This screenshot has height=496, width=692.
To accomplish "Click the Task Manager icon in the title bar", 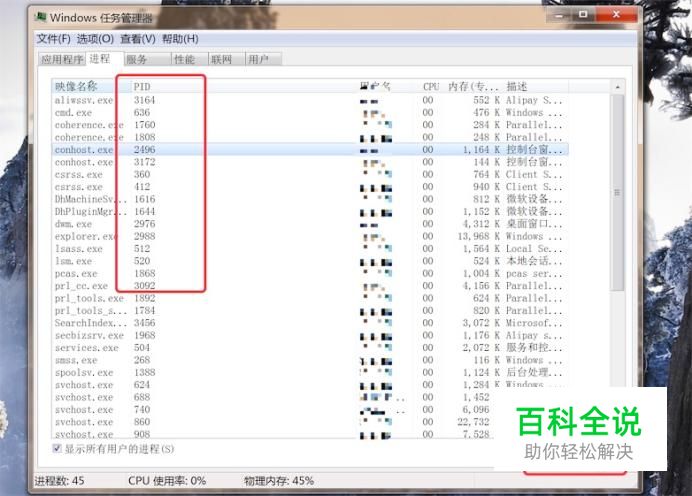I will (x=41, y=17).
